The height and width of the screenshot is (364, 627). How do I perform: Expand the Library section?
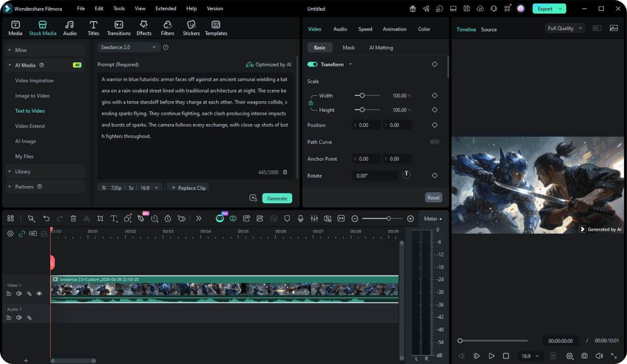coord(23,172)
